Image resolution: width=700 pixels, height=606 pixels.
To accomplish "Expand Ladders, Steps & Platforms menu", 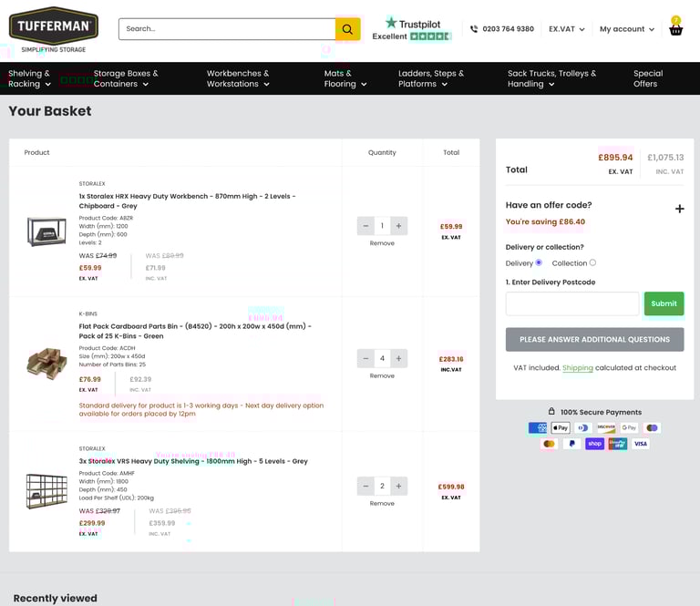I will (x=431, y=78).
